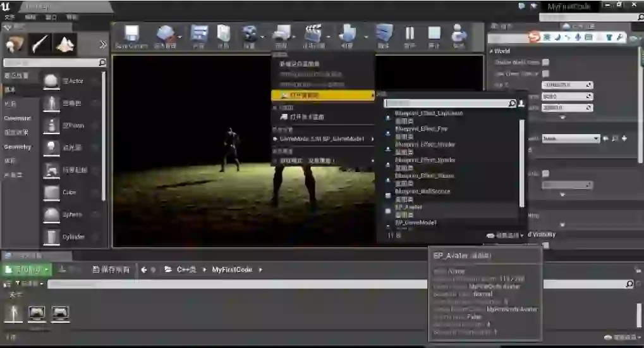This screenshot has height=348, width=644.
Task: Click the Add New green button
Action: click(27, 270)
